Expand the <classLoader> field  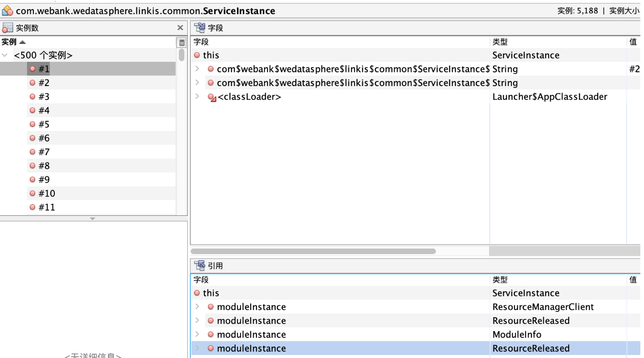pyautogui.click(x=197, y=97)
